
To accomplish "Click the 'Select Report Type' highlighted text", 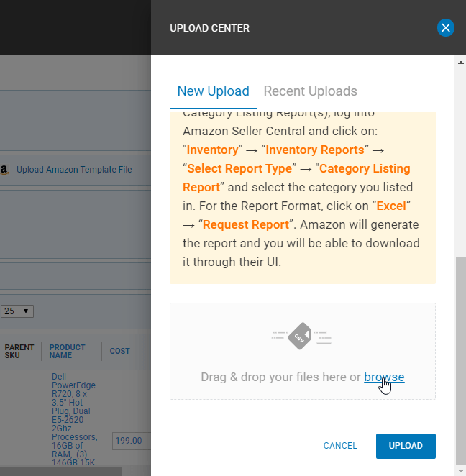I will click(239, 168).
